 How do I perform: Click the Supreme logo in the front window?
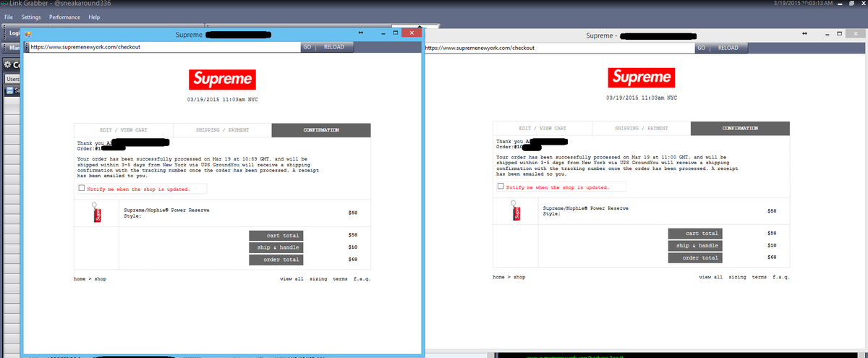pyautogui.click(x=222, y=79)
